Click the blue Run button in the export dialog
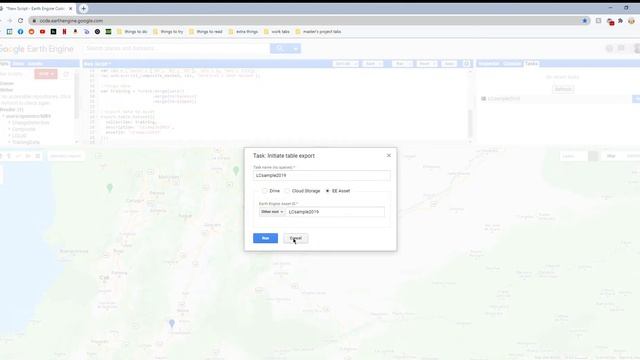 (265, 238)
